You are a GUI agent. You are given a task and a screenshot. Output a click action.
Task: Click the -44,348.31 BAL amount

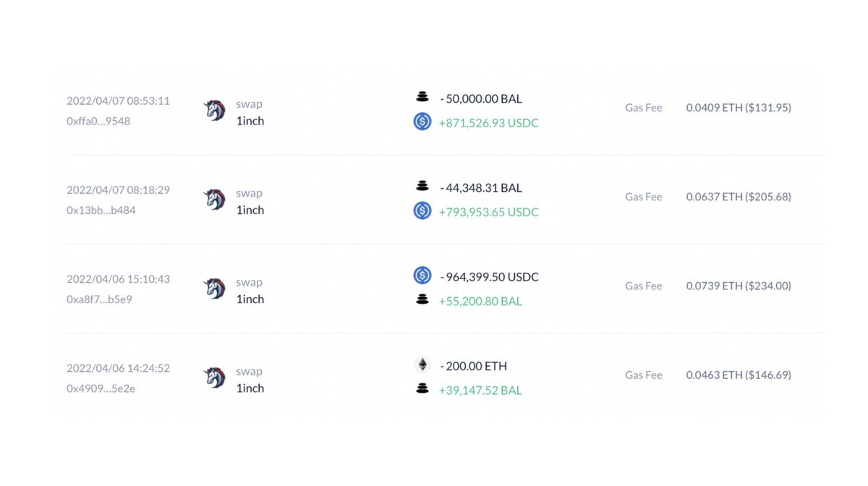[480, 188]
